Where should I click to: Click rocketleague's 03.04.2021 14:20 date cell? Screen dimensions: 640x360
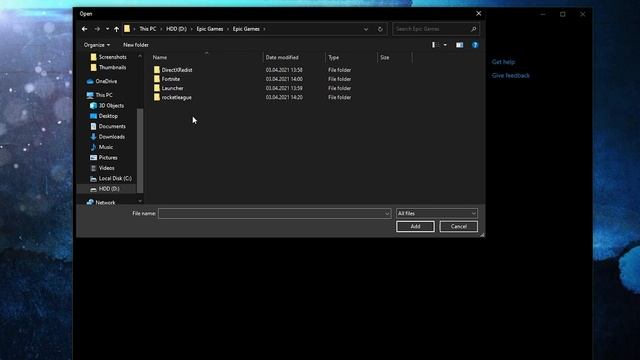tap(284, 98)
